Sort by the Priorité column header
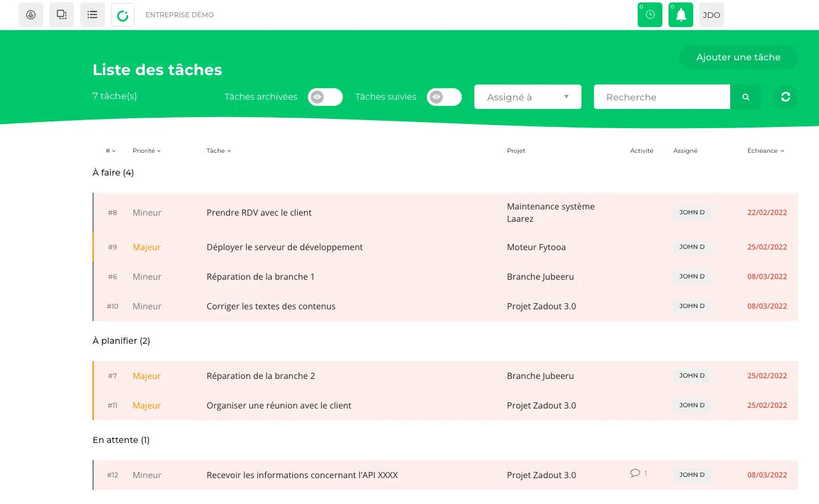Image resolution: width=819 pixels, height=504 pixels. coord(146,151)
